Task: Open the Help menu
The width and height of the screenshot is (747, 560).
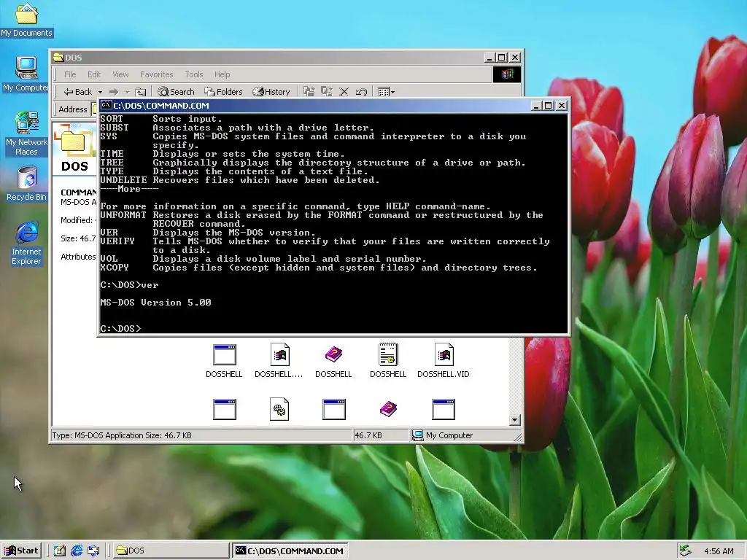Action: click(x=222, y=74)
